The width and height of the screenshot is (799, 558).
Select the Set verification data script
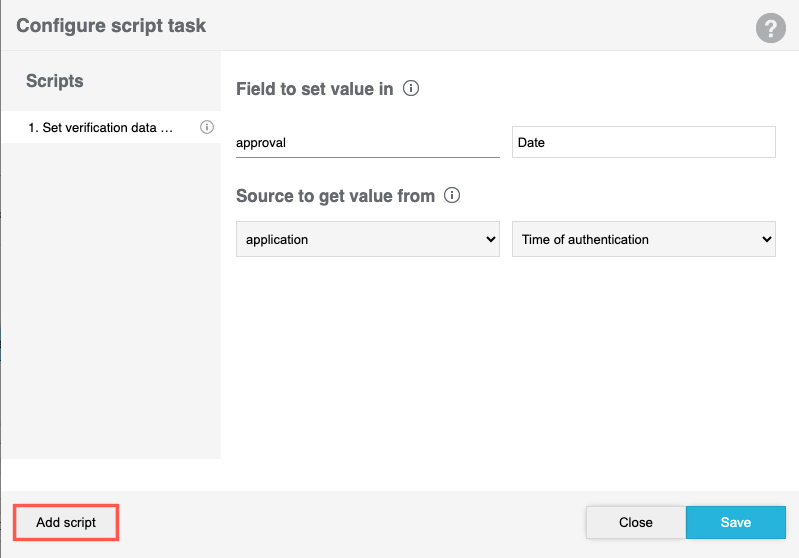(x=100, y=128)
